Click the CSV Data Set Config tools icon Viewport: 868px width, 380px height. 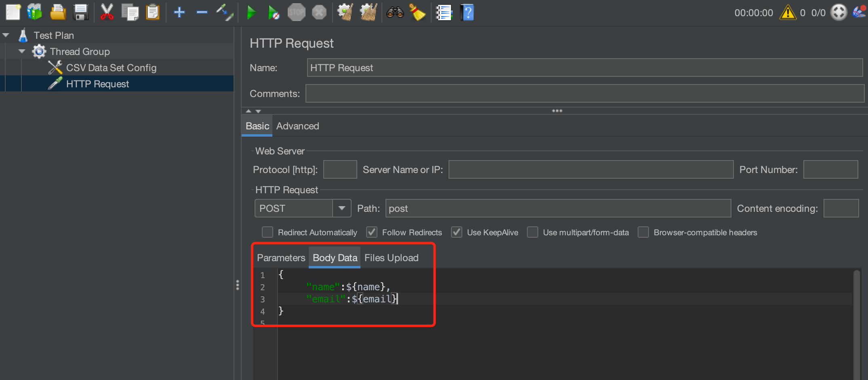[x=55, y=68]
